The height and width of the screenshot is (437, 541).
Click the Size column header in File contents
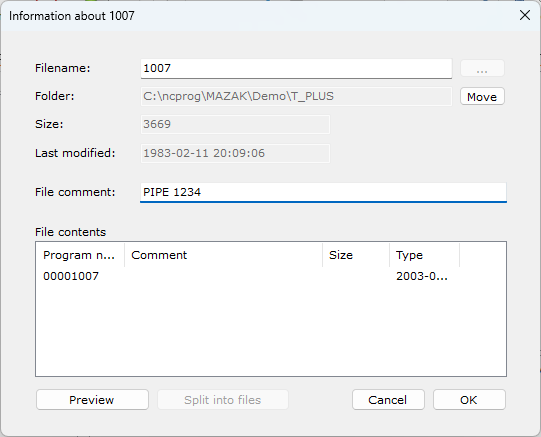356,255
